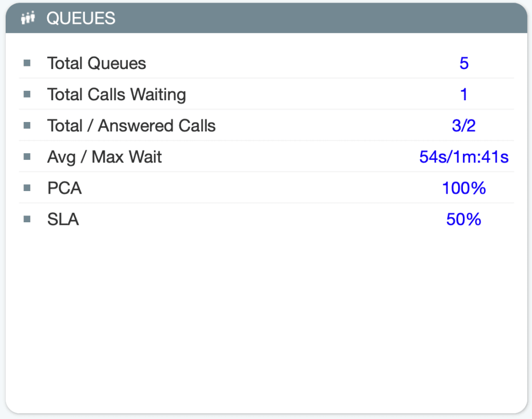Click the queues people icon in header

point(28,18)
